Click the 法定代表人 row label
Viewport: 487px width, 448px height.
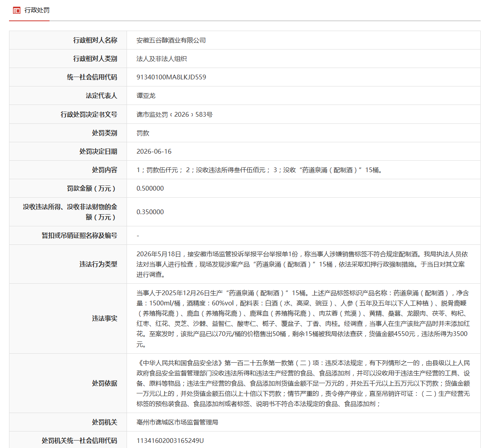pyautogui.click(x=101, y=95)
